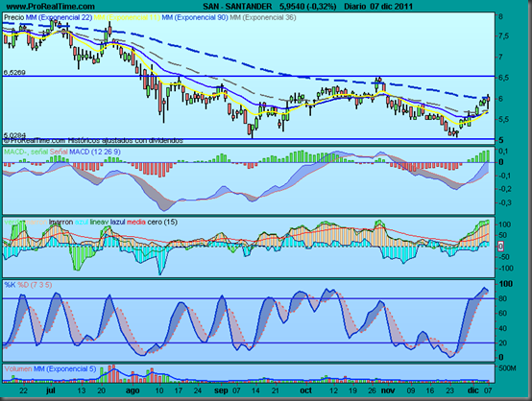This screenshot has height=401, width=532.
Task: Click the 13 date label on time axis
Action: click(82, 390)
